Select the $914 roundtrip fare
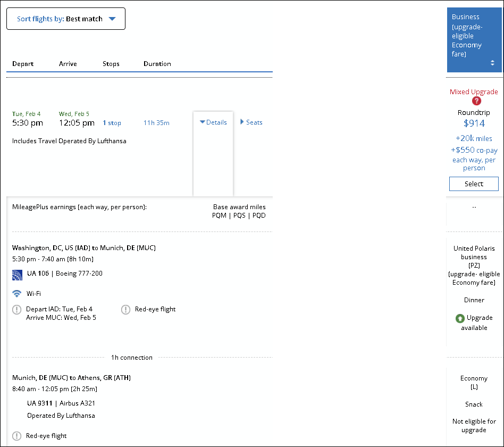 click(x=474, y=184)
